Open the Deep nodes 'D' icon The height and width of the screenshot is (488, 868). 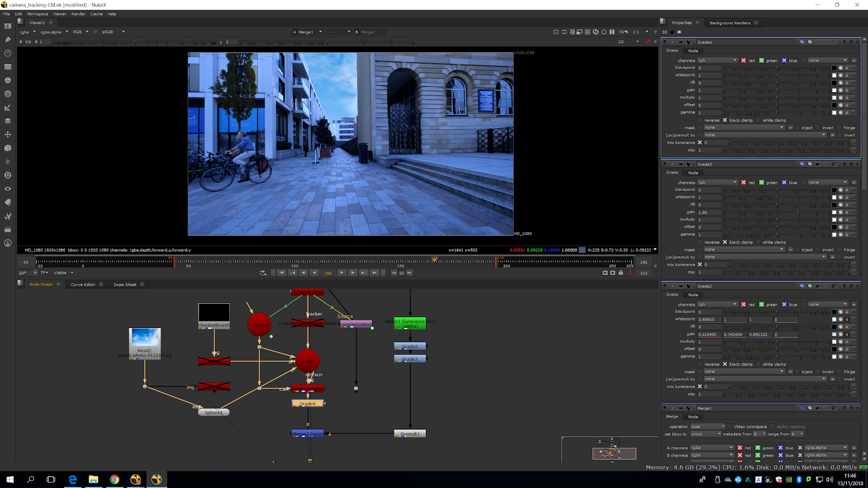8,175
